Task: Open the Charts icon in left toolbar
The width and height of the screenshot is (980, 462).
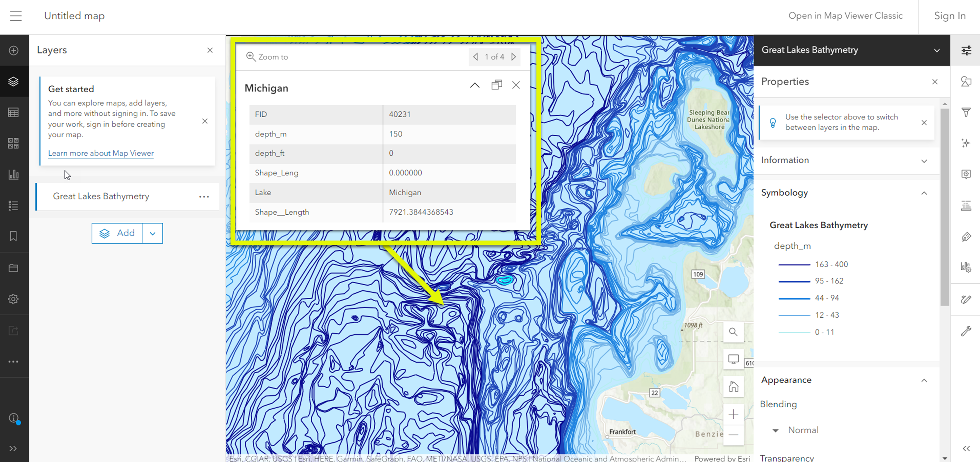Action: click(14, 175)
